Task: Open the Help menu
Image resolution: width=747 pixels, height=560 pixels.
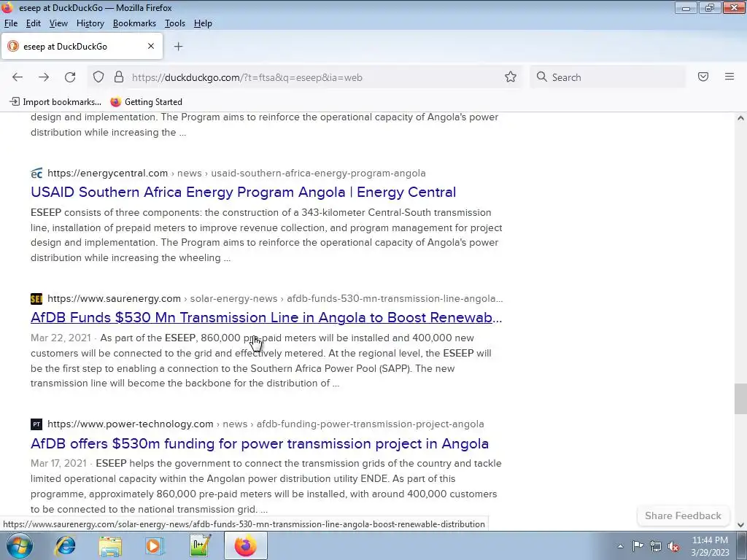Action: point(203,23)
